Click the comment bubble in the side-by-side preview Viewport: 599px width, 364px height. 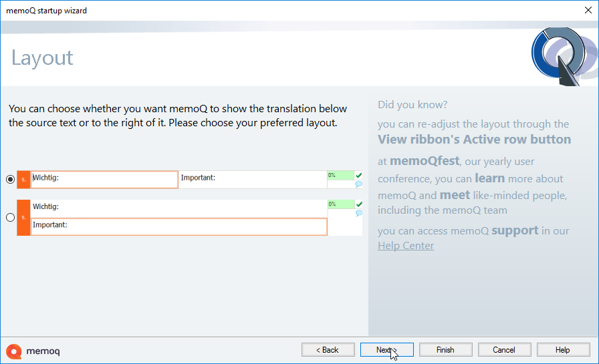tap(359, 184)
